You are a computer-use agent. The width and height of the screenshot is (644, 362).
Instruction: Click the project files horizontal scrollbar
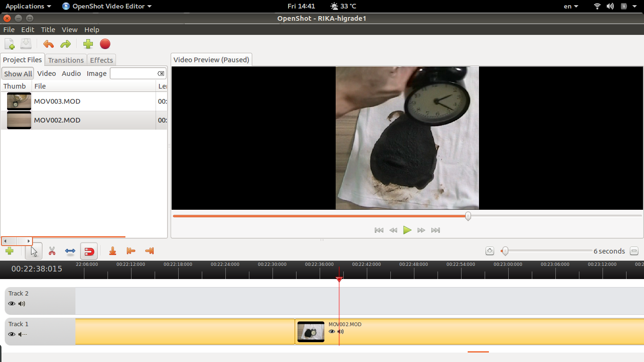tap(17, 241)
